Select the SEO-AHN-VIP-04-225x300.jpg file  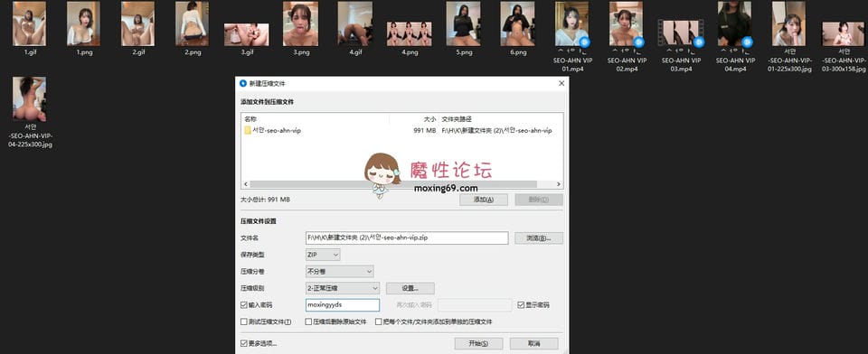(29, 99)
